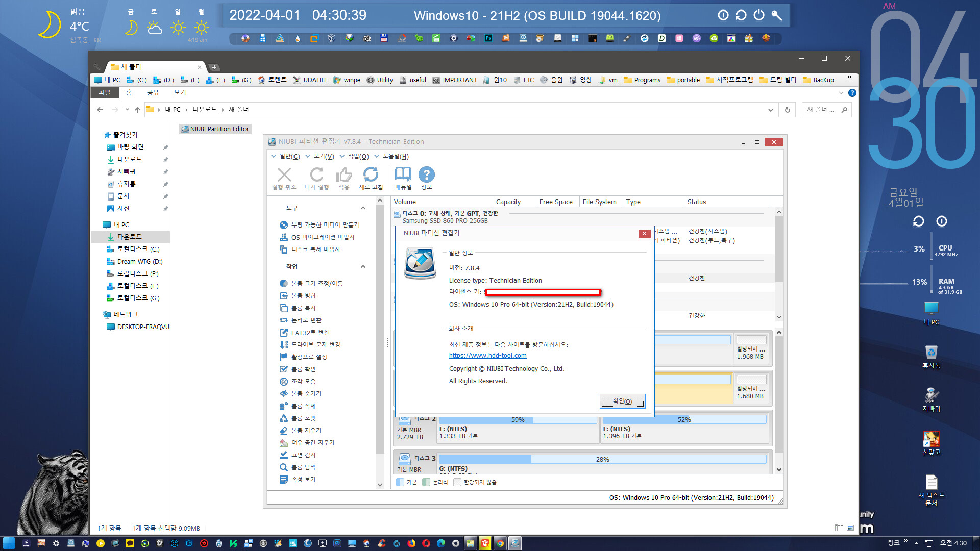Select 볼륨 지우기 operation

click(x=301, y=431)
